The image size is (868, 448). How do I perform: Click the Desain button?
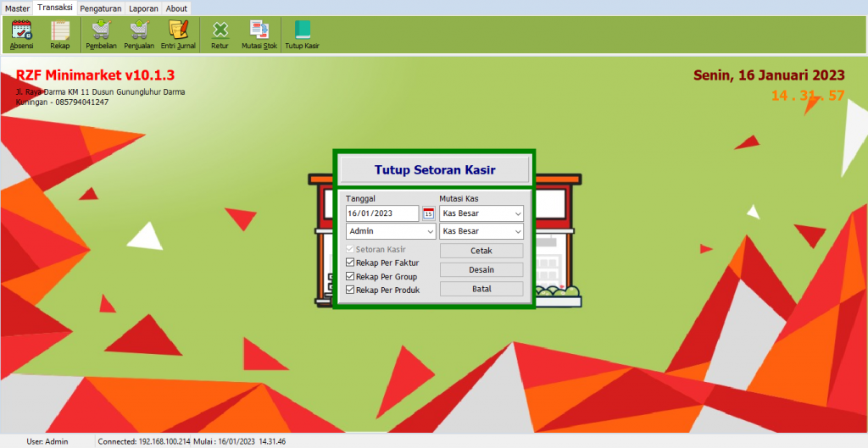pyautogui.click(x=481, y=270)
